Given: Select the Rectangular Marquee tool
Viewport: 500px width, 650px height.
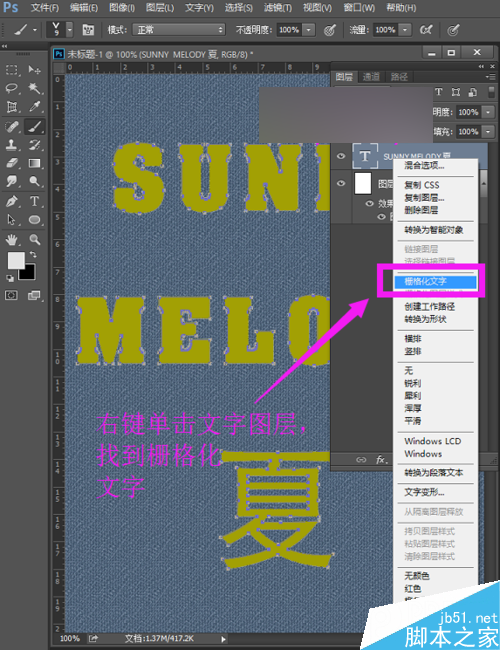Looking at the screenshot, I should (12, 70).
